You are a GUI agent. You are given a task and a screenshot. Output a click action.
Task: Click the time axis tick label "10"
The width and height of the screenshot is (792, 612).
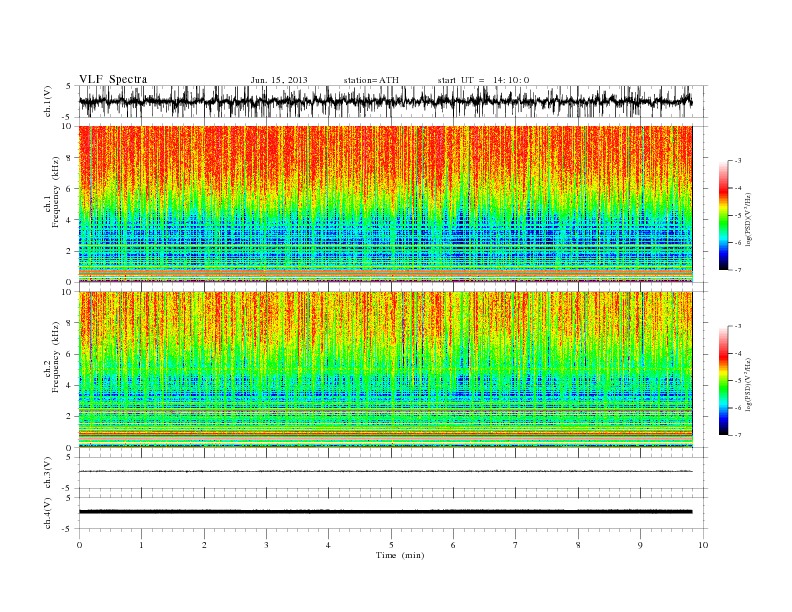tap(703, 545)
